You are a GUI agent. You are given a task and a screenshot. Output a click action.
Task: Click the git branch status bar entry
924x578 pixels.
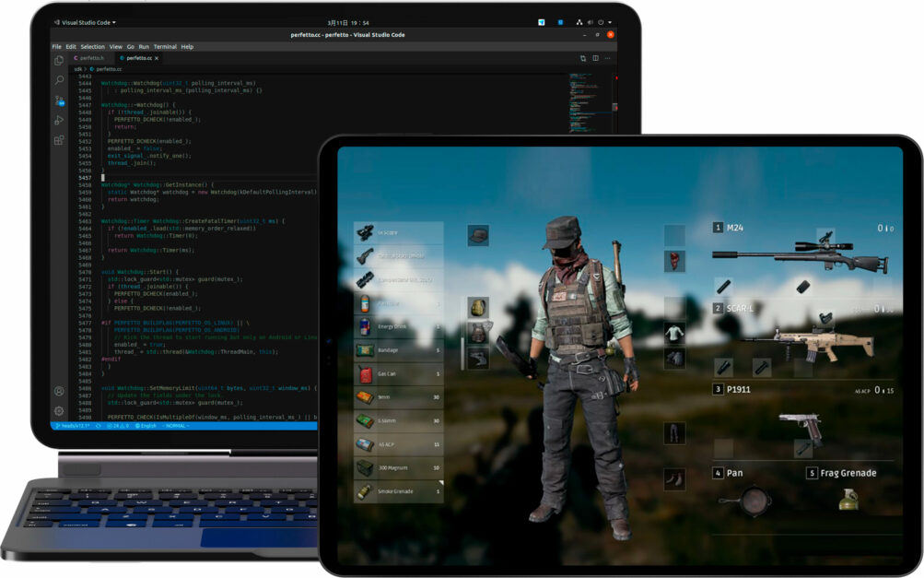pos(73,426)
